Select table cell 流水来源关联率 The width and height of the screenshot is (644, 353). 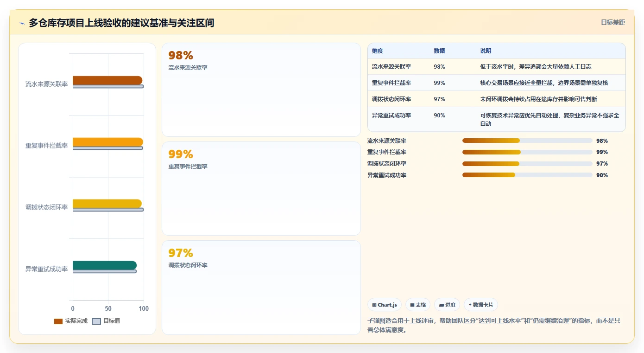[391, 67]
